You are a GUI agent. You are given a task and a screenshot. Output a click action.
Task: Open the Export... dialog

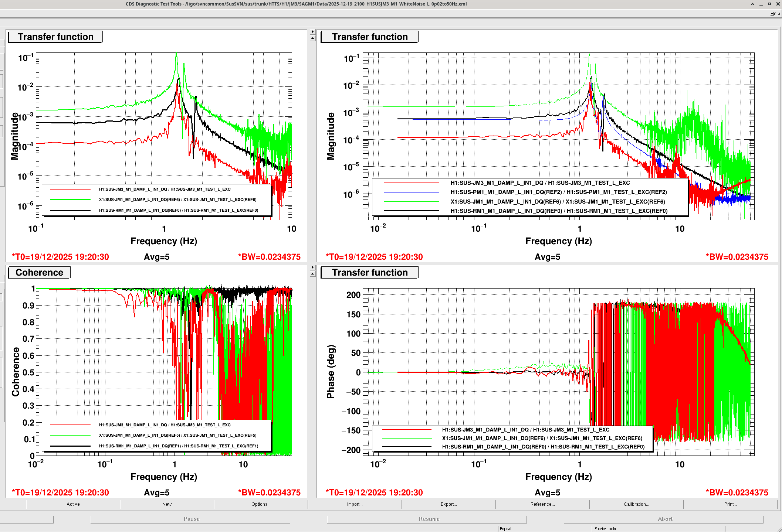(448, 504)
